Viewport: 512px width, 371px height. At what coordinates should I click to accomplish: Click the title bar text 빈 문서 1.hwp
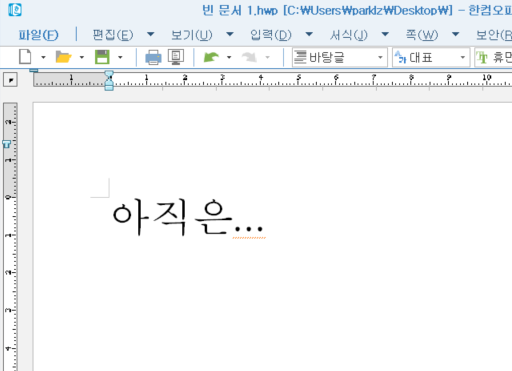[240, 10]
